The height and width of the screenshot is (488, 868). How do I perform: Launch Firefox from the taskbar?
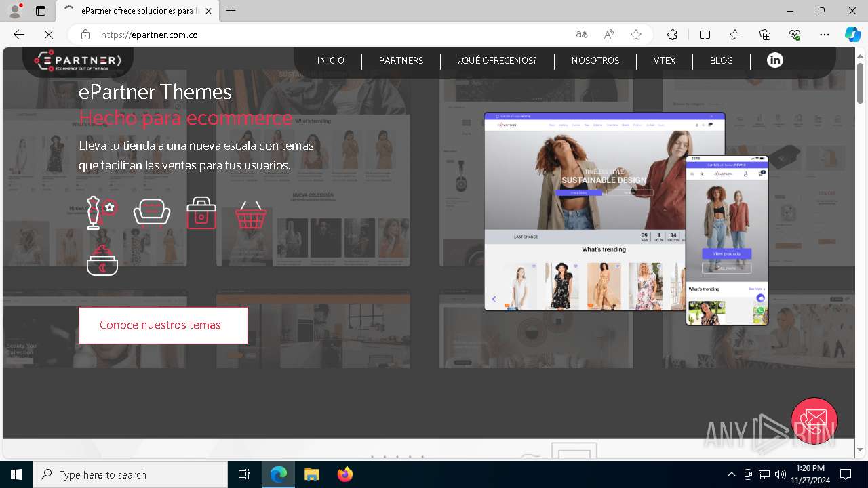click(x=345, y=474)
